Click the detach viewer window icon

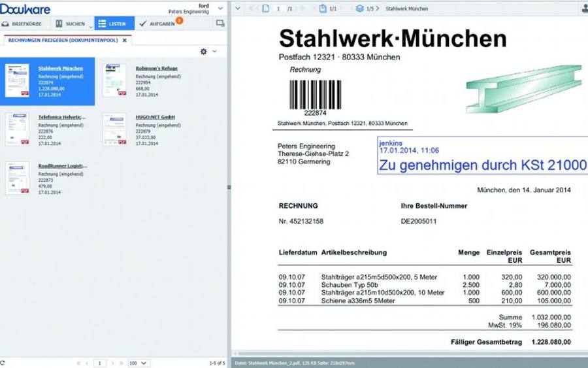coord(221,24)
